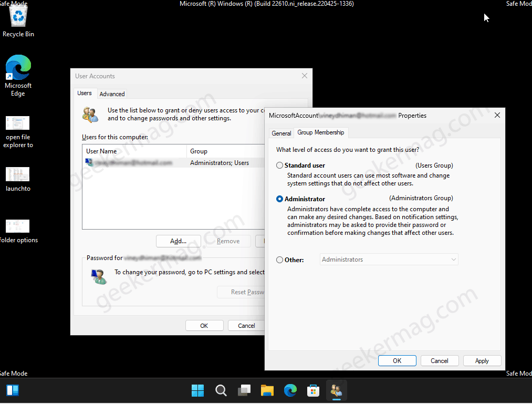Select the Administrator radio button
This screenshot has width=532, height=404.
279,199
